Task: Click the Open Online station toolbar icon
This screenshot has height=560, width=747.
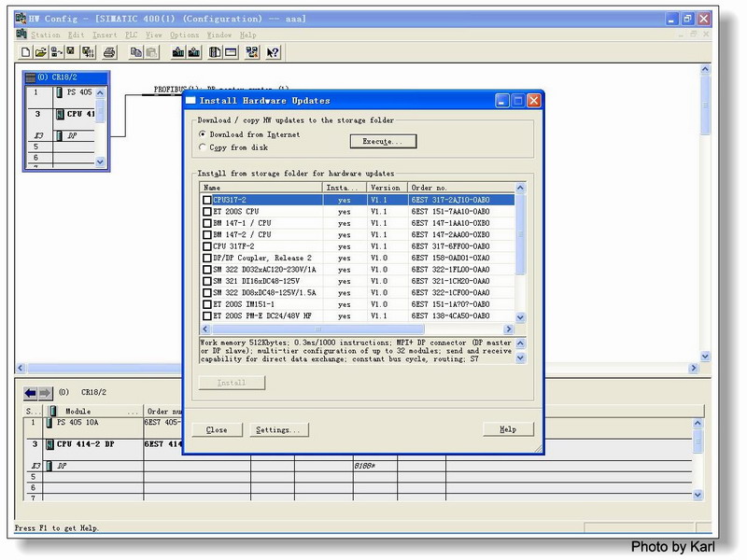Action: click(57, 52)
